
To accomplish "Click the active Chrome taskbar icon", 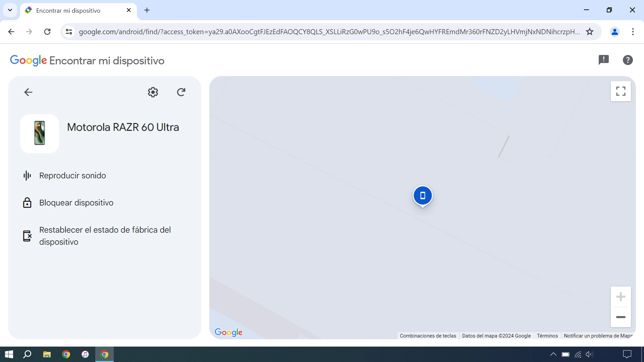I will 105,354.
